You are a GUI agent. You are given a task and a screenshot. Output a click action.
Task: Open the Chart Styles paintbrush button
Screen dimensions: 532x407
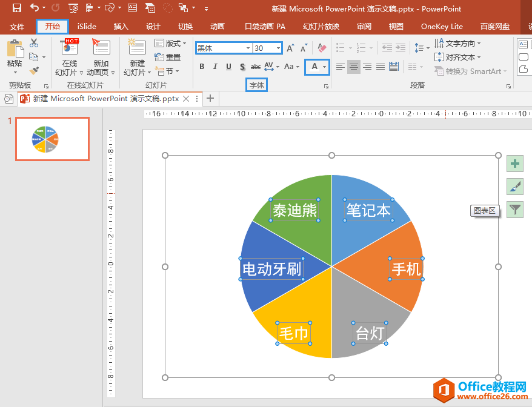pos(514,187)
